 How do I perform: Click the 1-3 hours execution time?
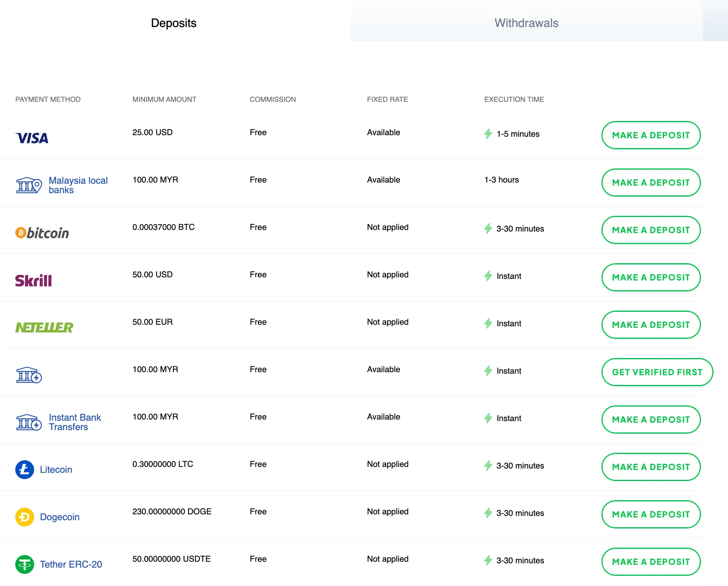coord(502,180)
